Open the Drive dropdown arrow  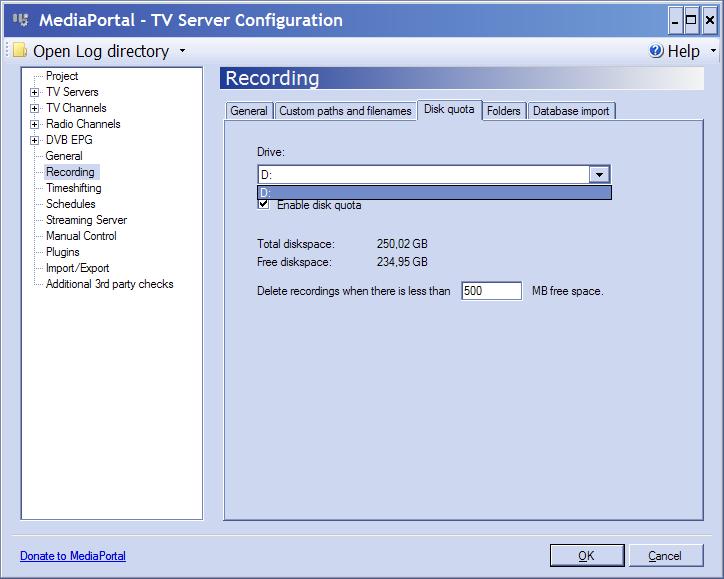[x=598, y=175]
